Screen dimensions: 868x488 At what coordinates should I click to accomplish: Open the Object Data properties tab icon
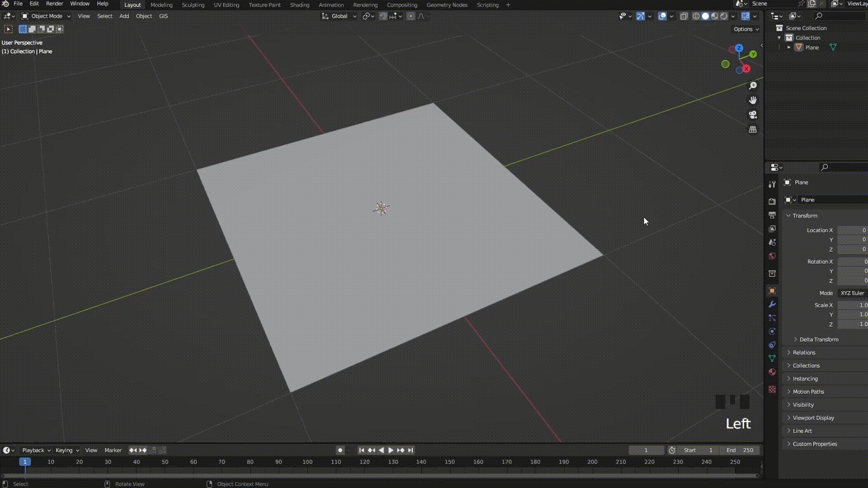pyautogui.click(x=772, y=358)
